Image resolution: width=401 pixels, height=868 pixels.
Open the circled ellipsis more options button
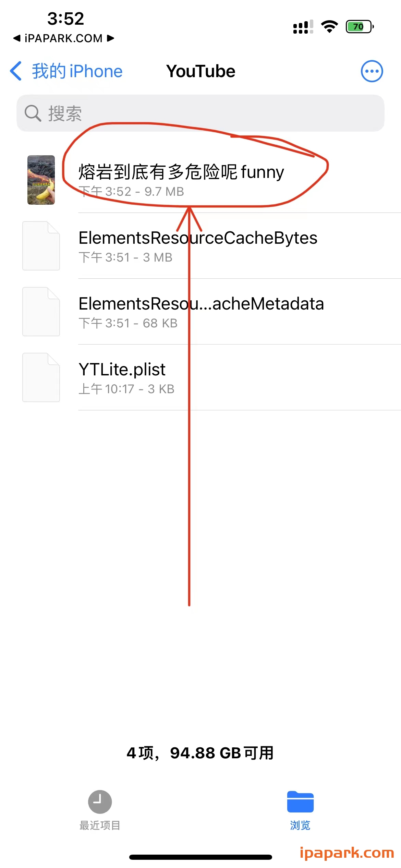point(372,71)
